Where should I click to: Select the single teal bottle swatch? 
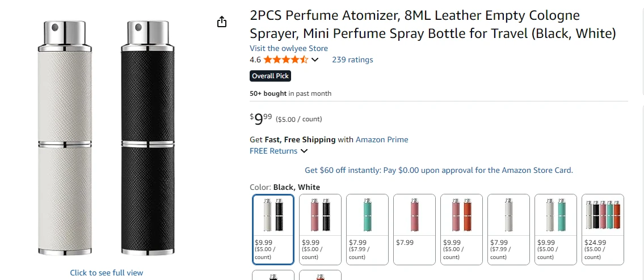pyautogui.click(x=367, y=229)
